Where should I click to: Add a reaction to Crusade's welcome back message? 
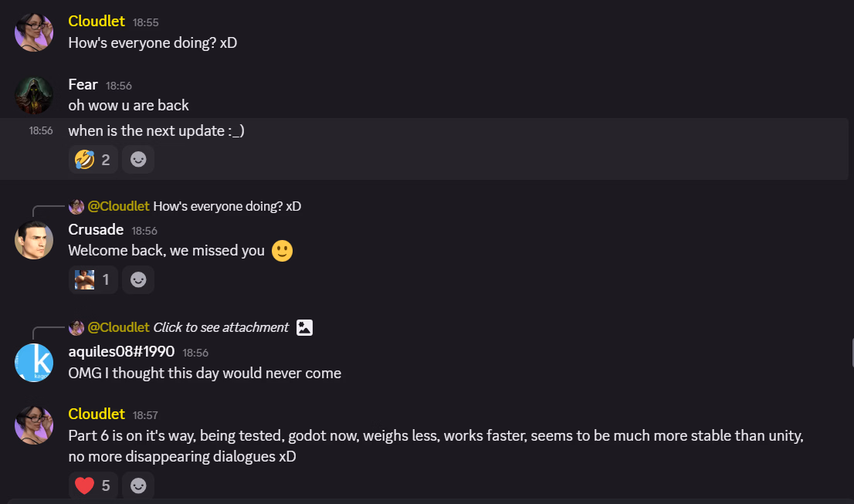click(138, 279)
